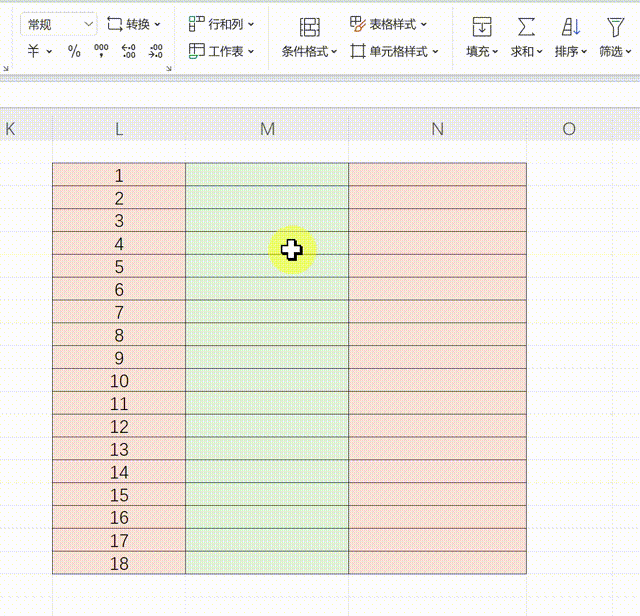Select cell containing 17
640x616 pixels.
pyautogui.click(x=119, y=540)
